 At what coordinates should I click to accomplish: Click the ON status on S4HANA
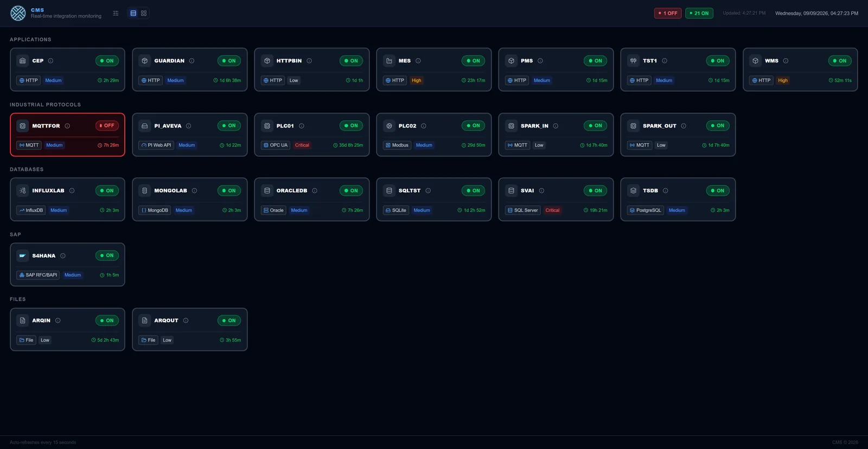(107, 255)
